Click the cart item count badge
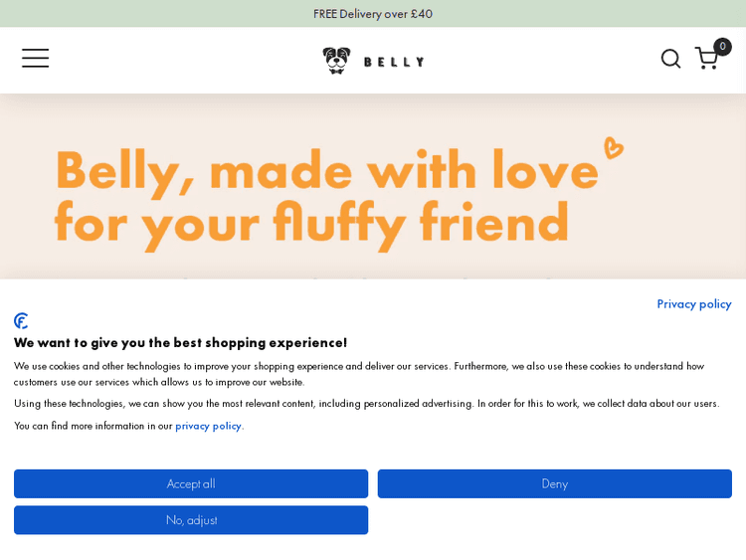The width and height of the screenshot is (746, 560). (x=722, y=47)
